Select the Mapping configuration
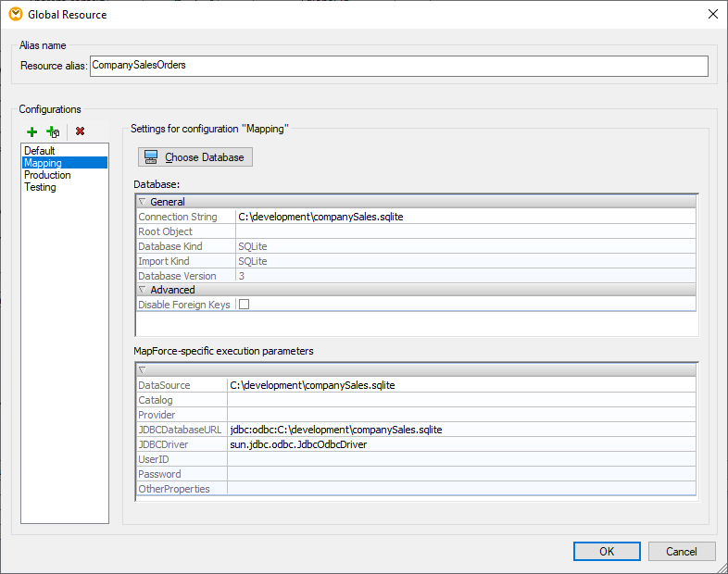 [43, 163]
